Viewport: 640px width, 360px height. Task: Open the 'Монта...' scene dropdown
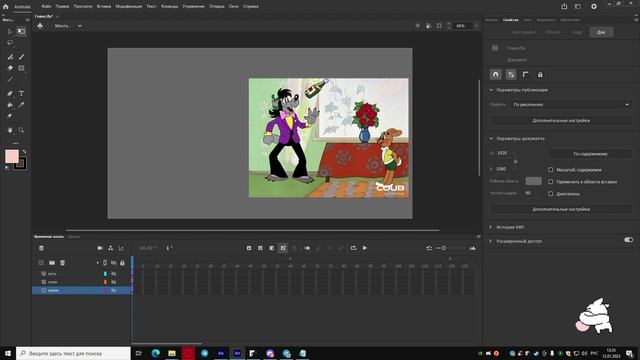coord(68,26)
